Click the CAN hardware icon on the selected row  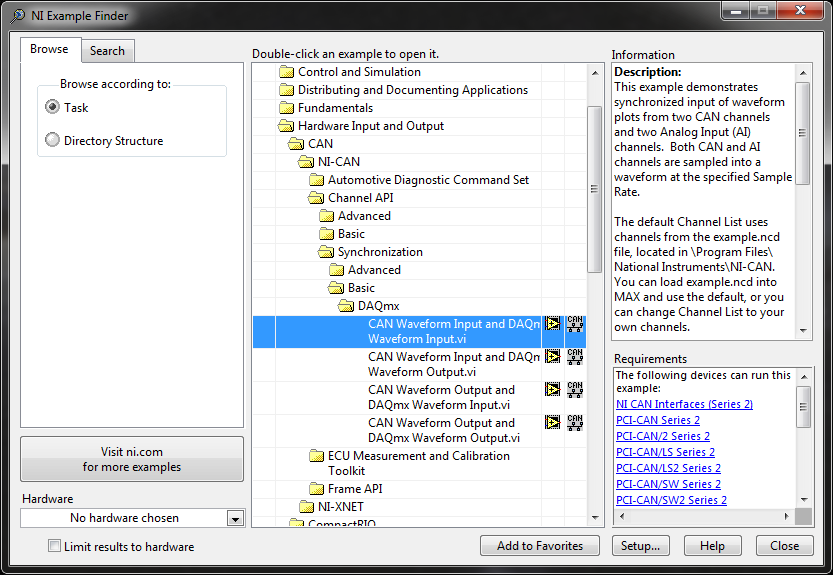click(x=575, y=324)
